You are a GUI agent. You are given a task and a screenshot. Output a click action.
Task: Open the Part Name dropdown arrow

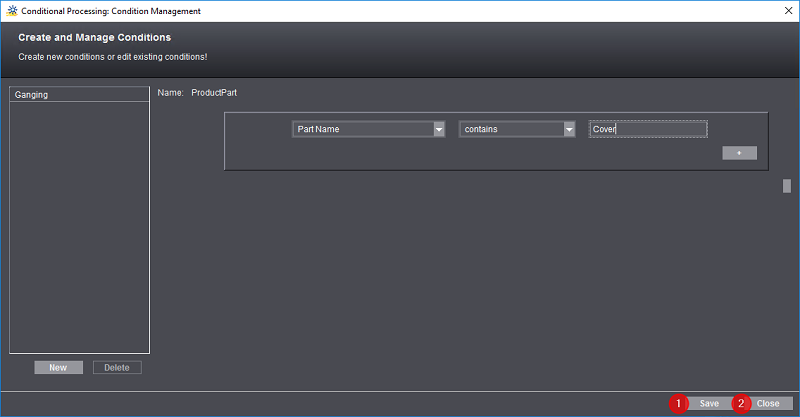[439, 129]
